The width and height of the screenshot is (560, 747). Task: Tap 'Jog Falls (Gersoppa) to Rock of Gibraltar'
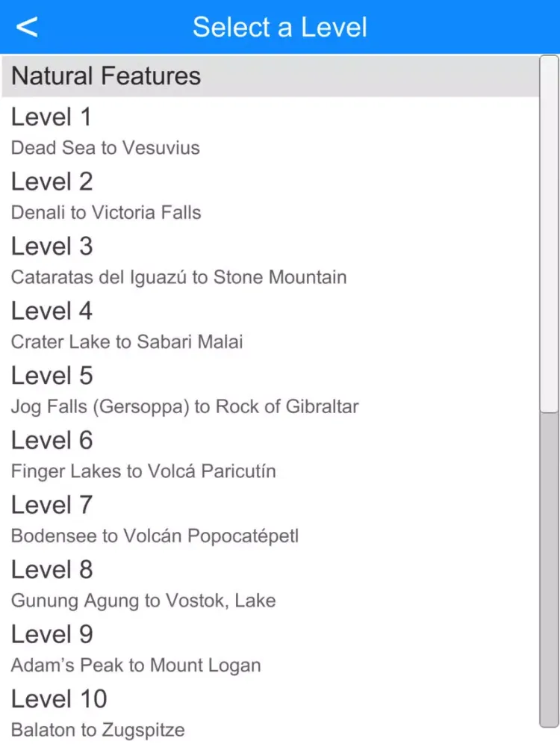click(x=184, y=407)
